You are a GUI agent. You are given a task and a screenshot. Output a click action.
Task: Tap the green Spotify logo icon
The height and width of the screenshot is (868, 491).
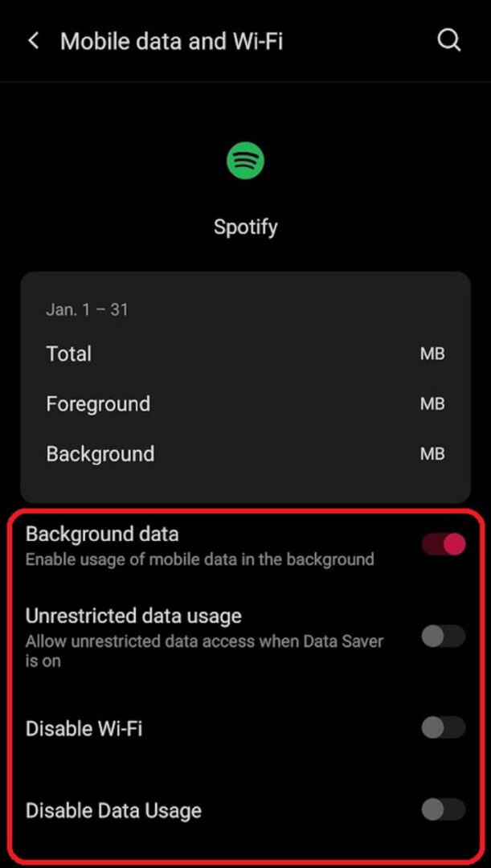[245, 161]
